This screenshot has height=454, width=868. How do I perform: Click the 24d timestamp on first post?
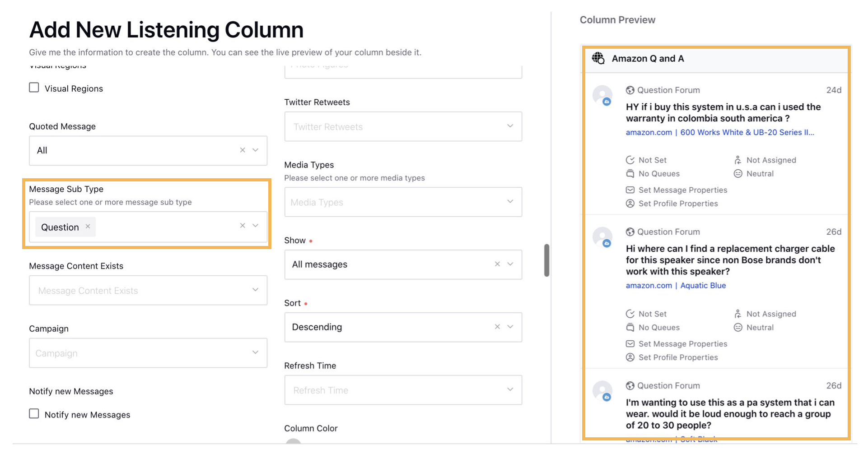point(834,90)
